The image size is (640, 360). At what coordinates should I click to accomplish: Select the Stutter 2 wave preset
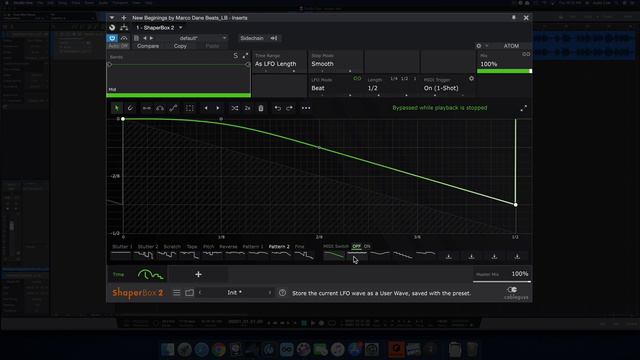coord(147,253)
